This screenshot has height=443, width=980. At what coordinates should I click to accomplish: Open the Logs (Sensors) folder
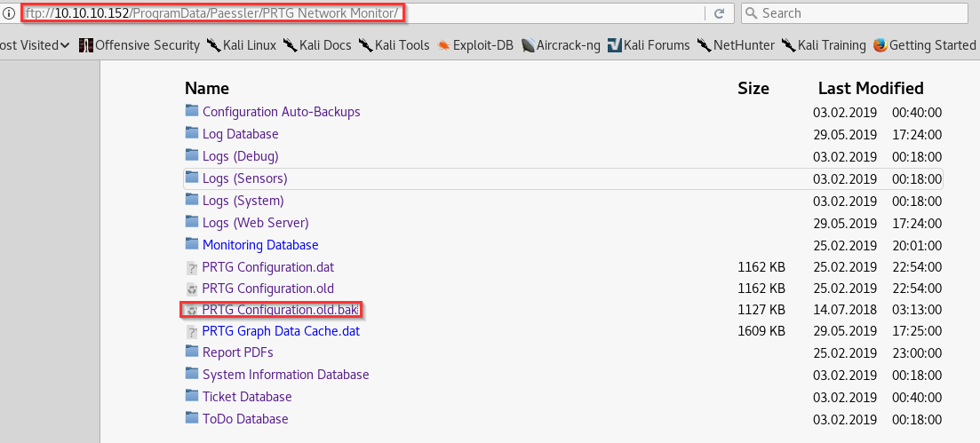click(x=244, y=178)
